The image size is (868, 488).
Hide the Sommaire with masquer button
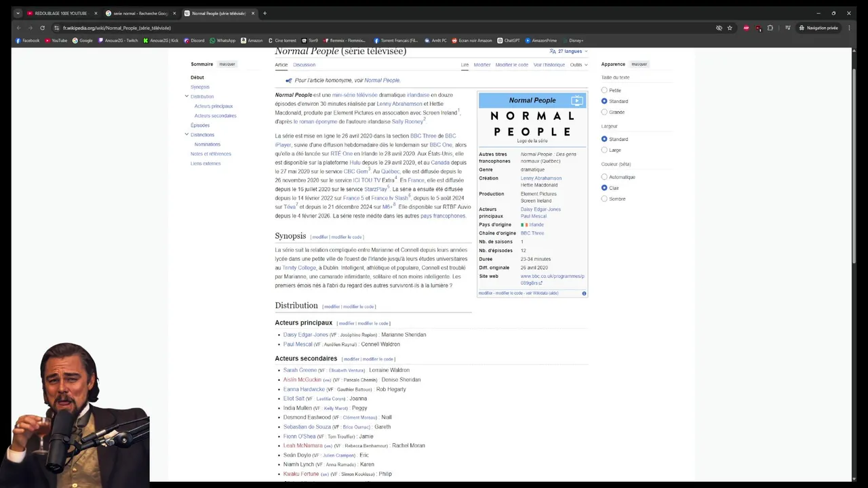click(227, 64)
